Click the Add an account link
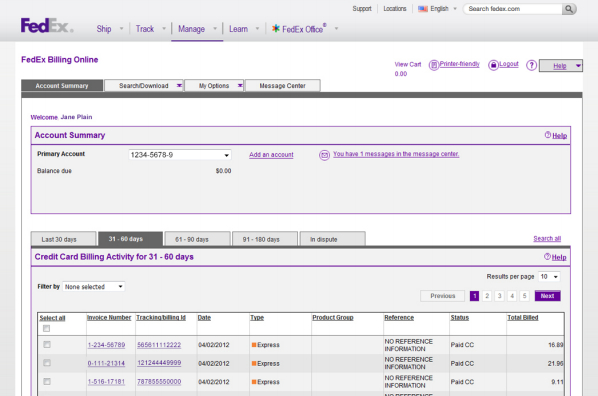 (x=271, y=155)
